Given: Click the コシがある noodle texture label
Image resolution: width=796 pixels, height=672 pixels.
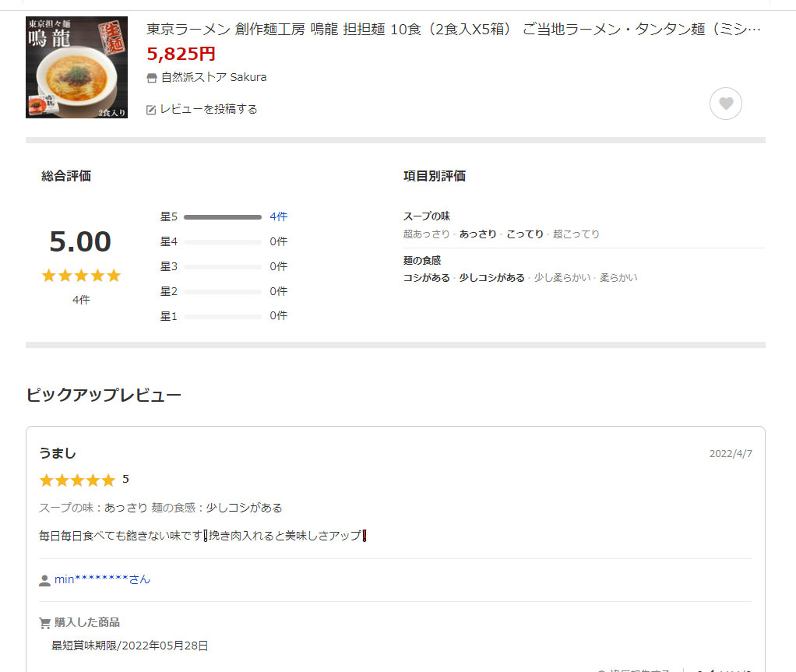Looking at the screenshot, I should click(426, 277).
